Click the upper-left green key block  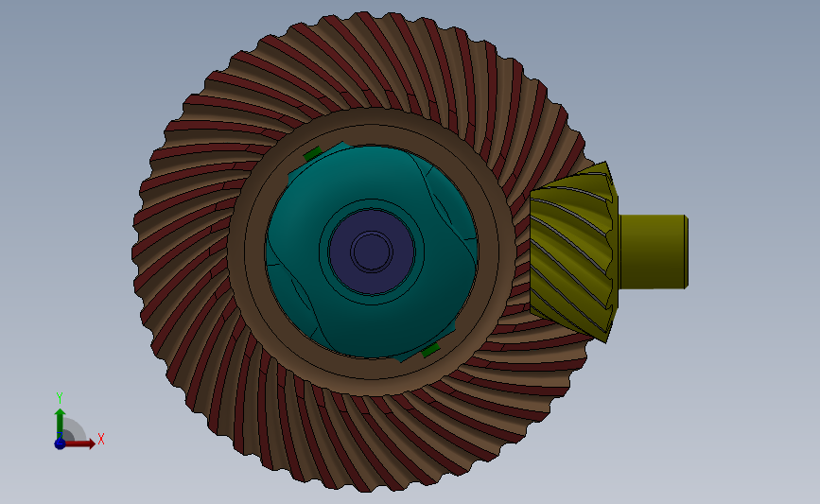[313, 154]
